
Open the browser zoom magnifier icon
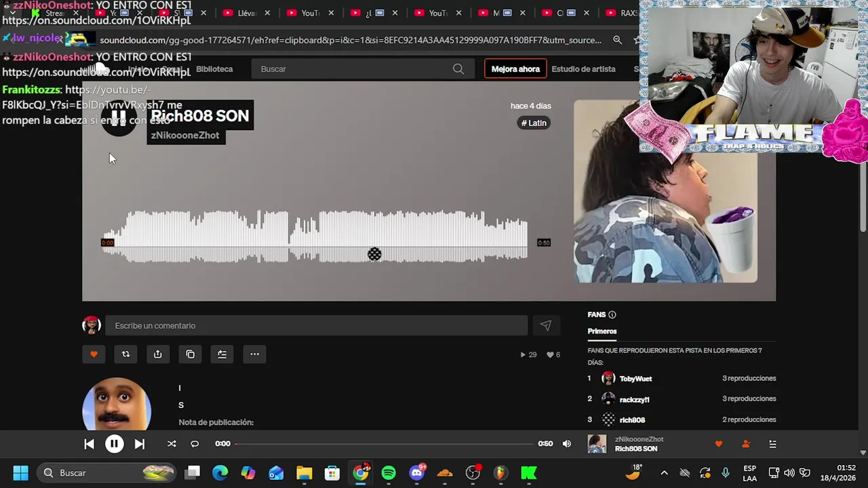[617, 40]
